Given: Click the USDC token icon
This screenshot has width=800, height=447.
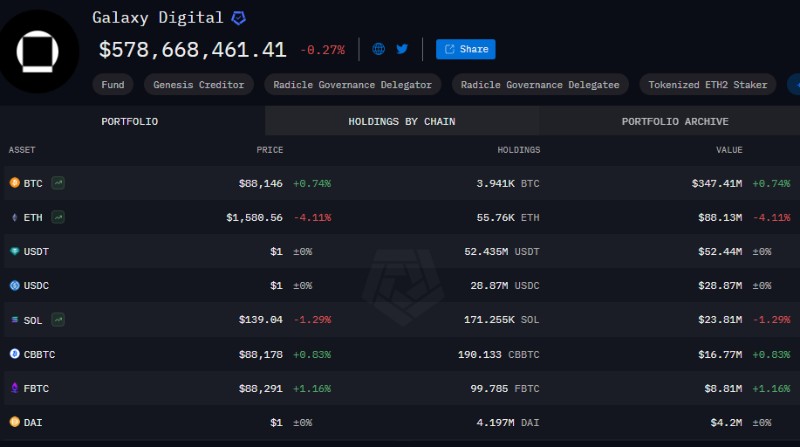Looking at the screenshot, I should pos(14,285).
